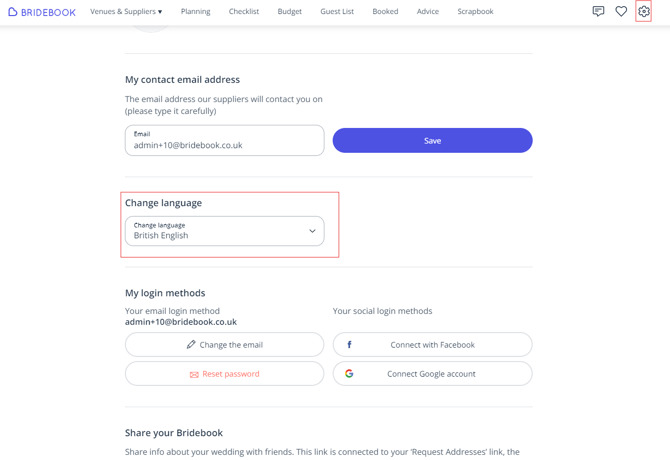Open the messages chat icon
Viewport: 670px width, 460px height.
pos(598,12)
